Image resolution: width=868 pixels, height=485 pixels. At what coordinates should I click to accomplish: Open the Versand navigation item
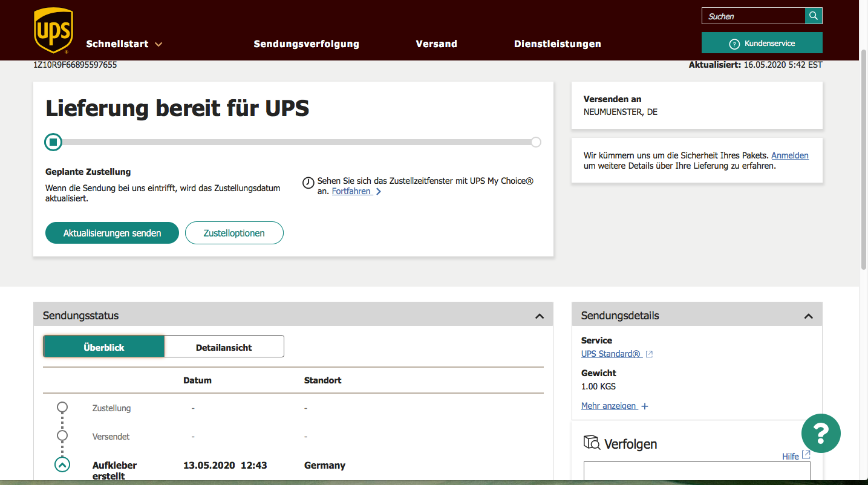[x=436, y=44]
